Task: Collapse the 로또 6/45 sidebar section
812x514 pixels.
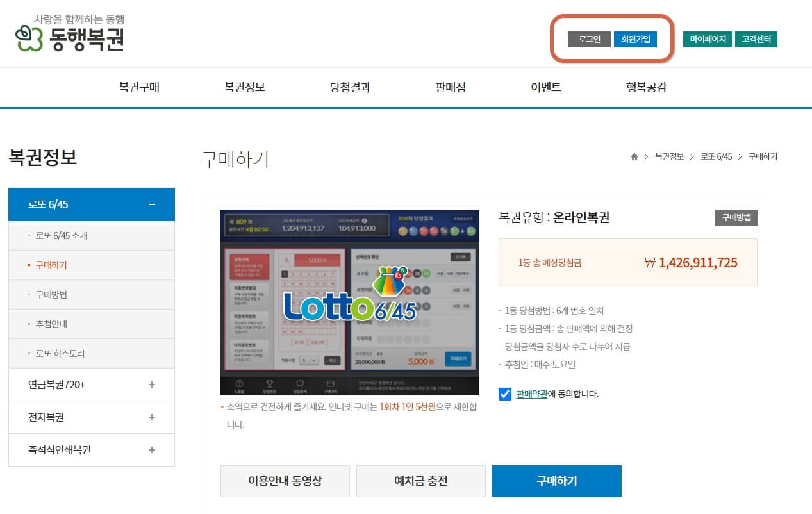Action: point(151,204)
